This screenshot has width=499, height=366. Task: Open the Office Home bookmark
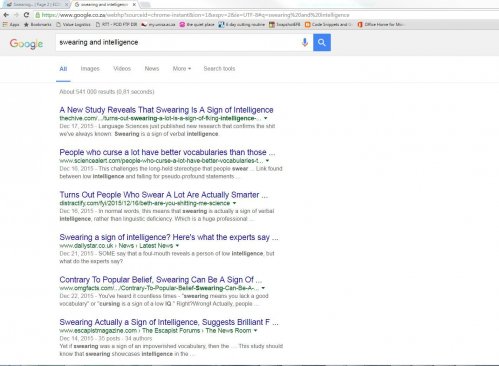(x=381, y=25)
